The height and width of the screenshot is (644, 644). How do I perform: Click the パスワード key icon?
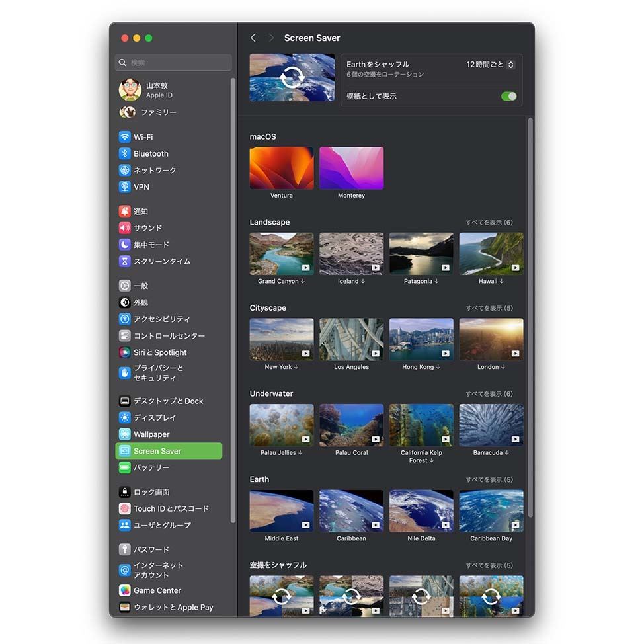point(124,549)
